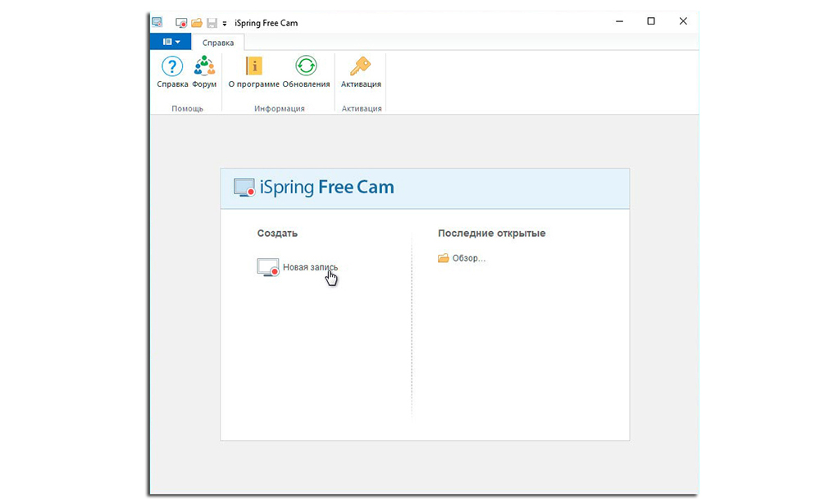Open Обзор... to browse files

pos(468,258)
